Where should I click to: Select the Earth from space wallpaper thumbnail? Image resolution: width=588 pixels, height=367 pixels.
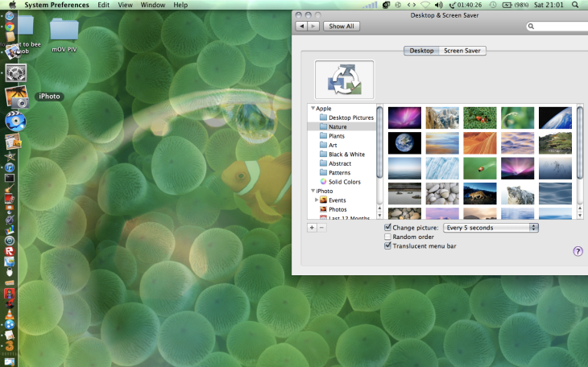[x=404, y=143]
